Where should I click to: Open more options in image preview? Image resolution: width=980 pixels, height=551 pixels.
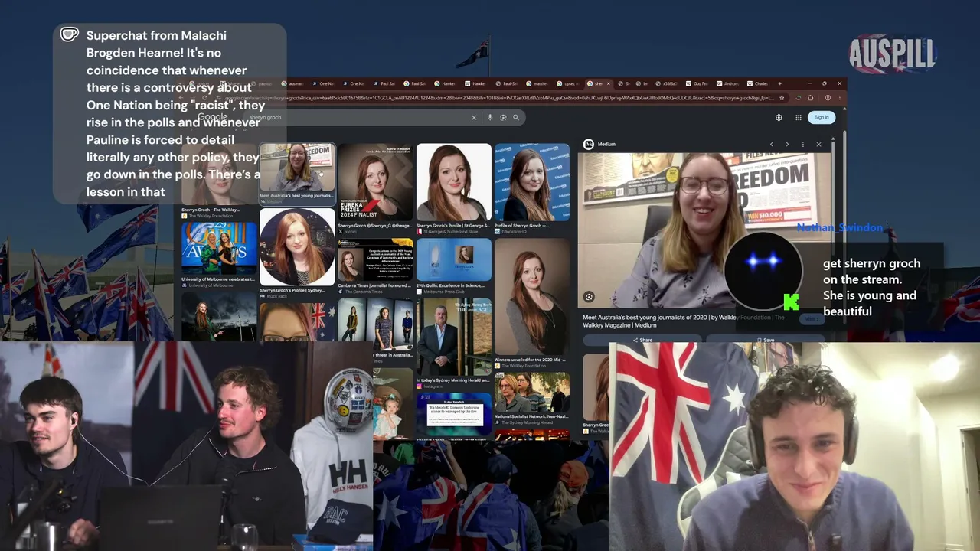tap(802, 144)
